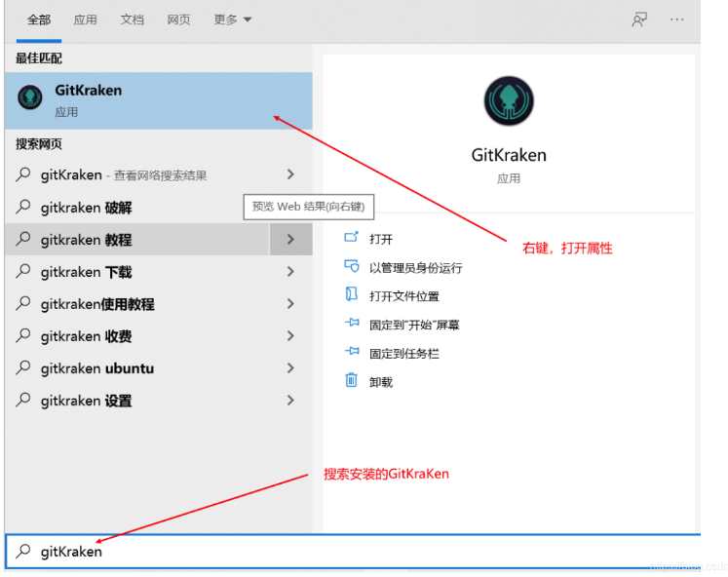Expand the gitKraken 查看网络搜索结果 arrow
Screen dimensions: 728x577
pos(290,174)
